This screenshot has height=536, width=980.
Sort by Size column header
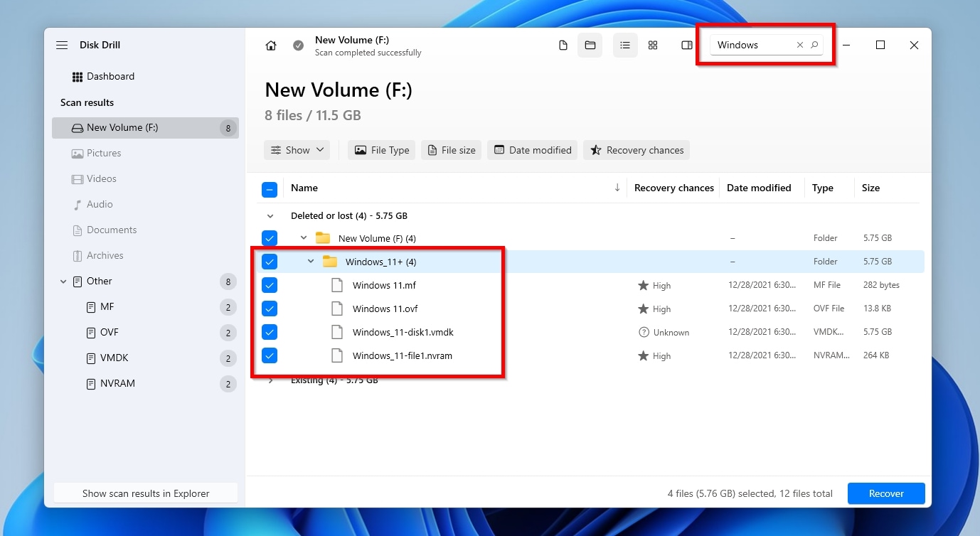[870, 188]
